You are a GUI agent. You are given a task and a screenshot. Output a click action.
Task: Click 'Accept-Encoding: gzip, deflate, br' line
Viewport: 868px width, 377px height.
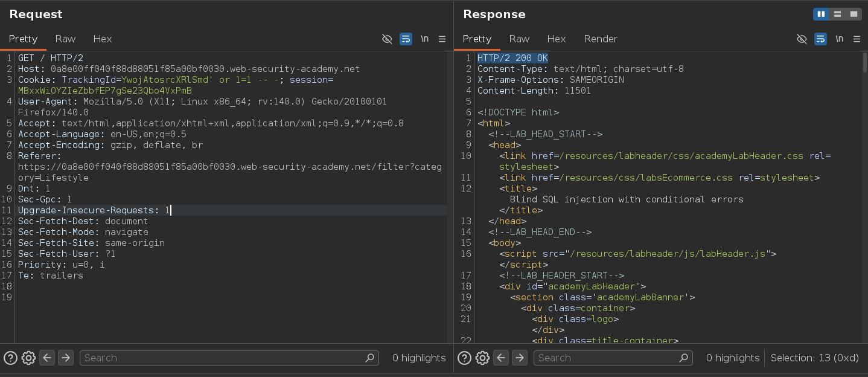(x=110, y=145)
